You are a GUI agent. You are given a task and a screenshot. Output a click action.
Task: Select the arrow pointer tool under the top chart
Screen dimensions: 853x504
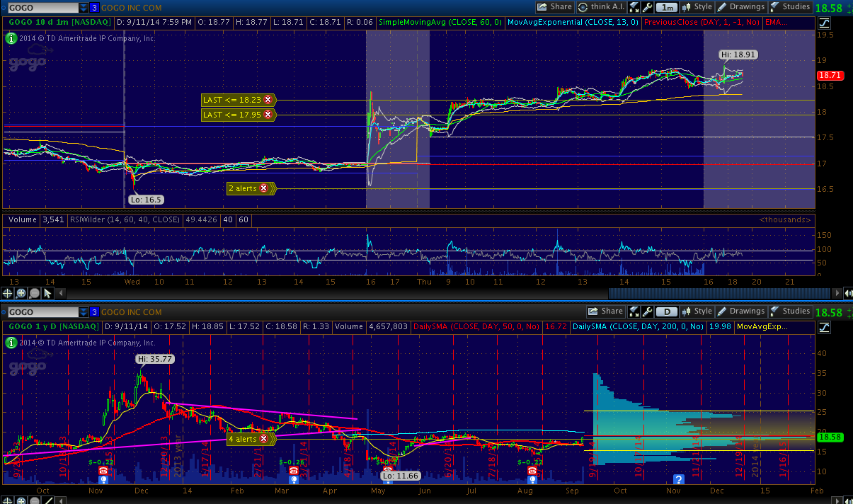(47, 293)
